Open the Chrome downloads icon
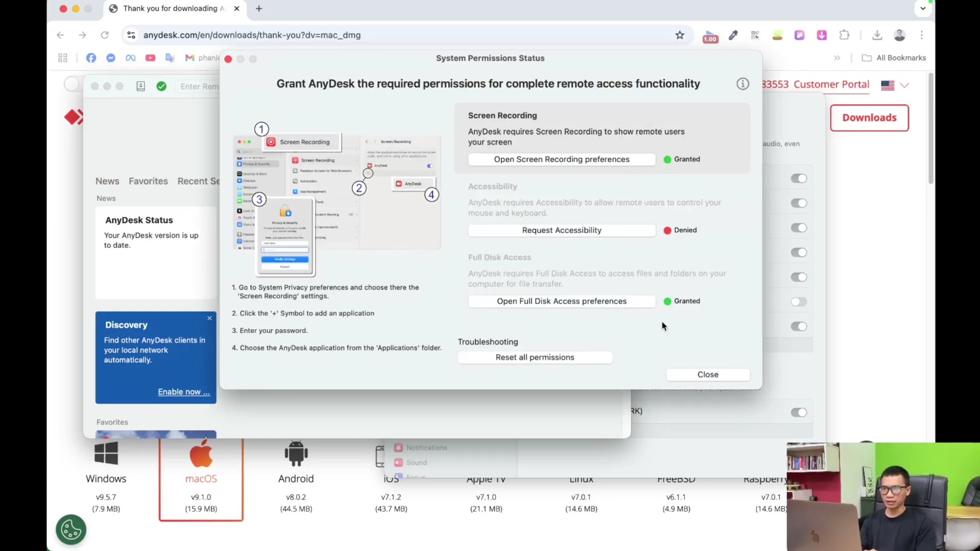Image resolution: width=980 pixels, height=551 pixels. (x=877, y=35)
